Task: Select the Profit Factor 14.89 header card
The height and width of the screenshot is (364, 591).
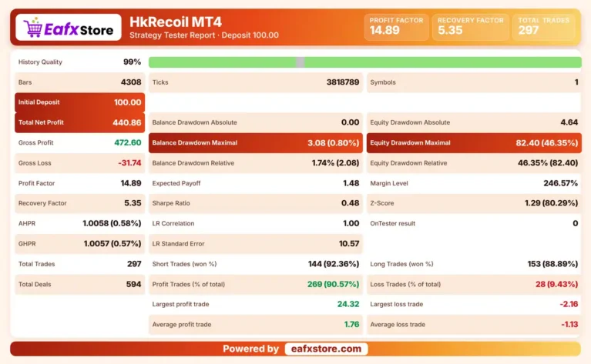Action: (396, 27)
